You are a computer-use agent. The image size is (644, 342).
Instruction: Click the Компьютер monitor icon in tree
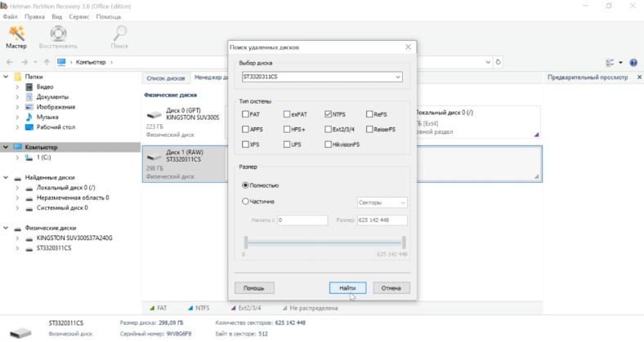coord(18,147)
